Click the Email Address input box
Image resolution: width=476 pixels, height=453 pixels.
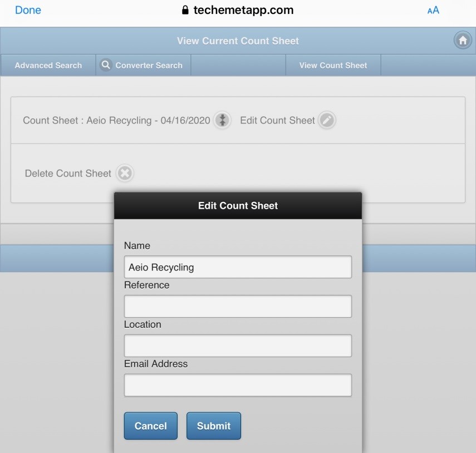coord(238,385)
